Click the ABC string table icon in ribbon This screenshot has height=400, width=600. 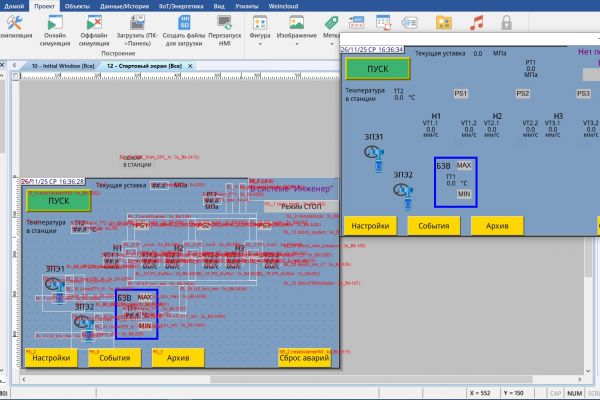357,23
